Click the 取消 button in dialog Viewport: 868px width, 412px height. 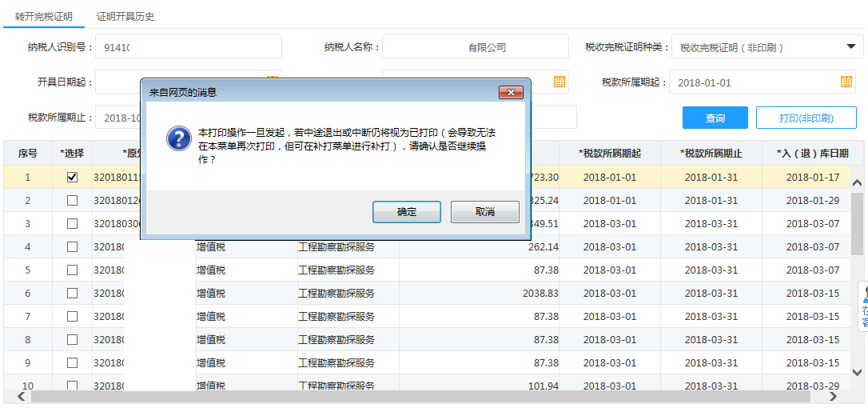484,212
